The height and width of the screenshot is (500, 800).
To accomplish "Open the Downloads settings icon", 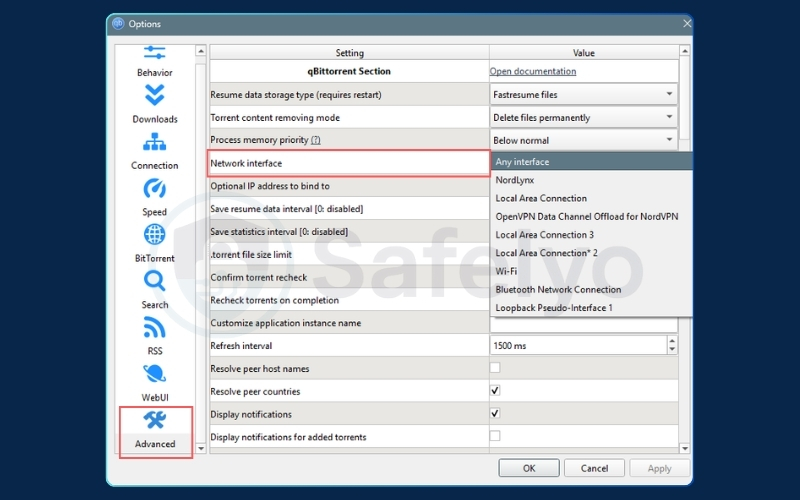I will click(x=155, y=95).
